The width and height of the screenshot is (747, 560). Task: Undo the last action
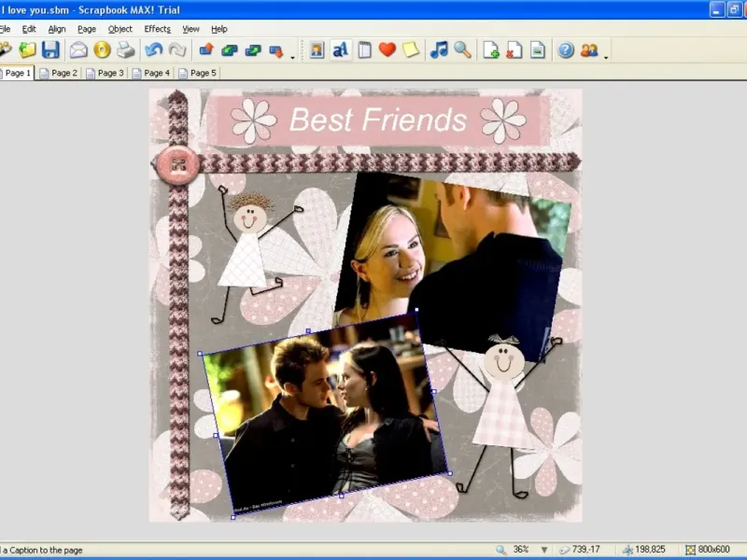click(x=154, y=50)
